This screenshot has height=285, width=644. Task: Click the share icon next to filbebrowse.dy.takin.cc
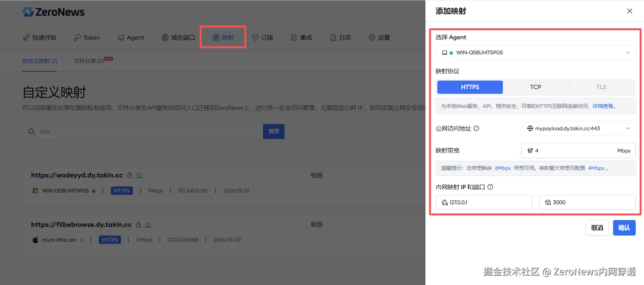point(138,225)
